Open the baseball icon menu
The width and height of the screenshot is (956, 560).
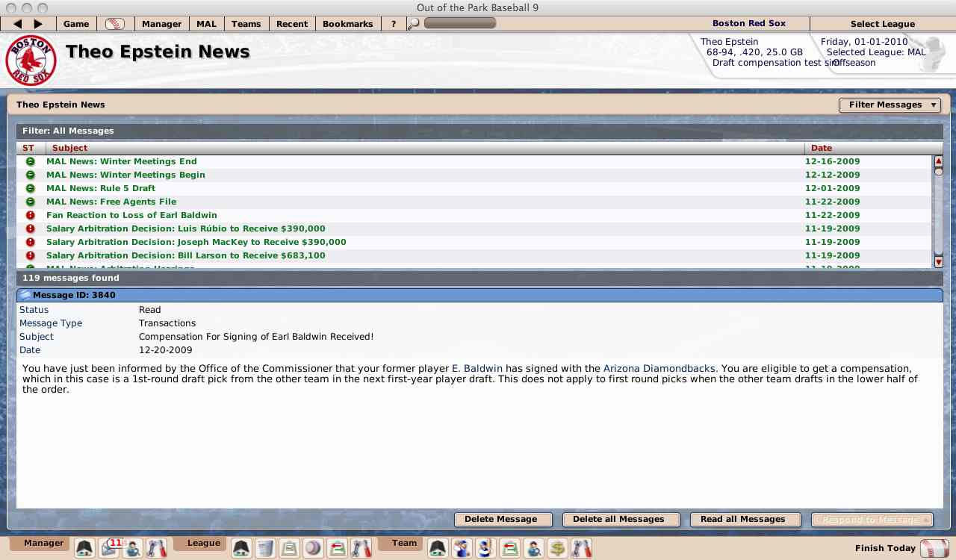114,24
